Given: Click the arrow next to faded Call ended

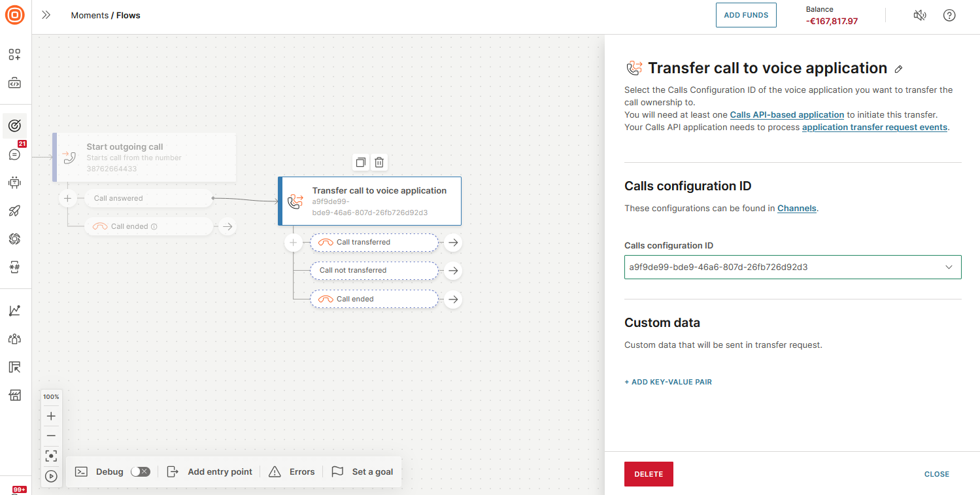Looking at the screenshot, I should click(227, 227).
